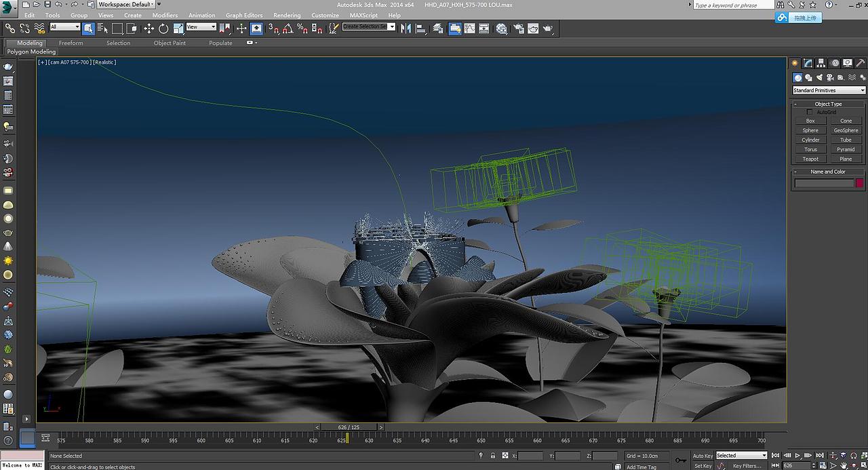Open the Display panel tab icon

tap(848, 63)
